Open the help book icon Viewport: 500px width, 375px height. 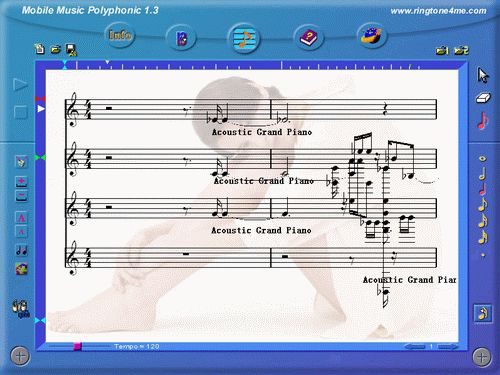pyautogui.click(x=309, y=37)
